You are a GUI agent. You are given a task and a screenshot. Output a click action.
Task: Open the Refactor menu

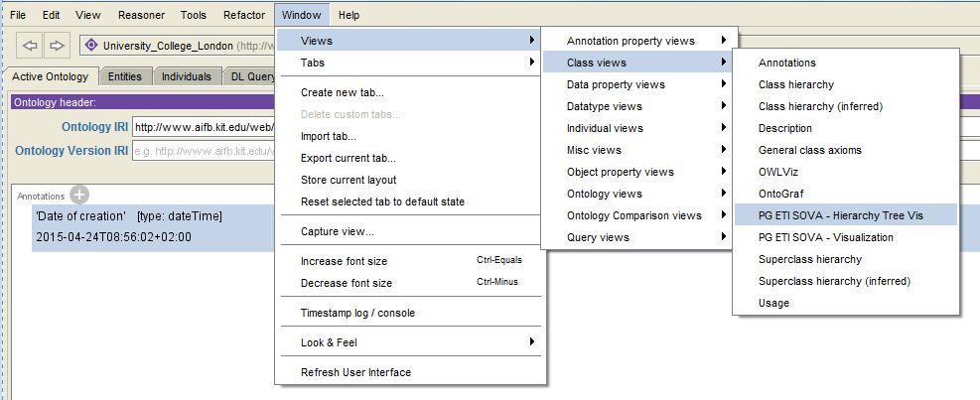click(x=243, y=15)
